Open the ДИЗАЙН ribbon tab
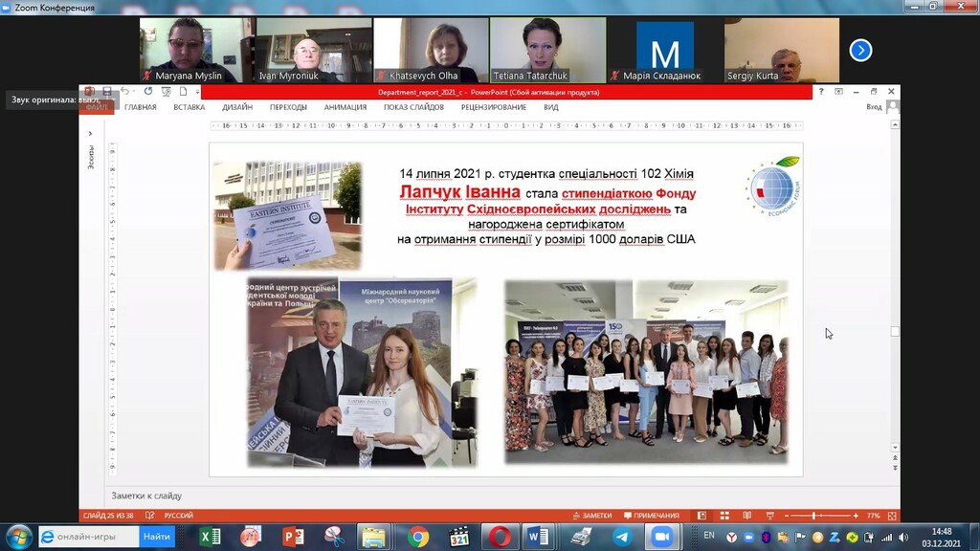 coord(237,107)
